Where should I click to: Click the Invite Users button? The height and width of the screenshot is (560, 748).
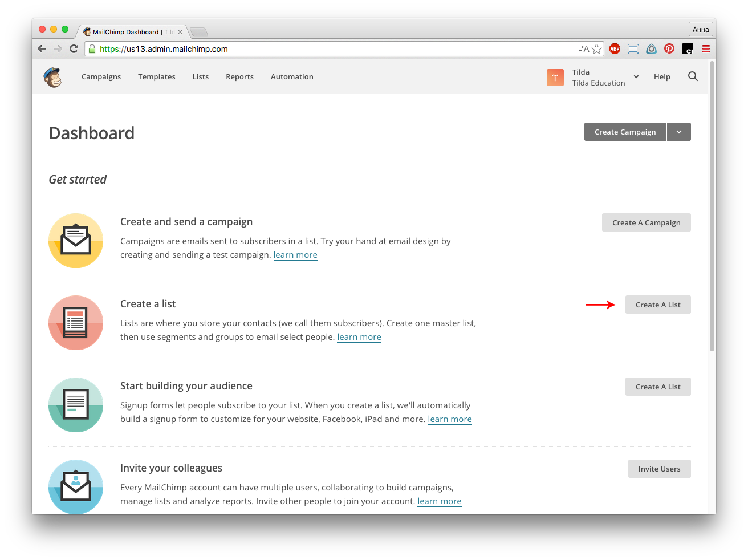(659, 469)
